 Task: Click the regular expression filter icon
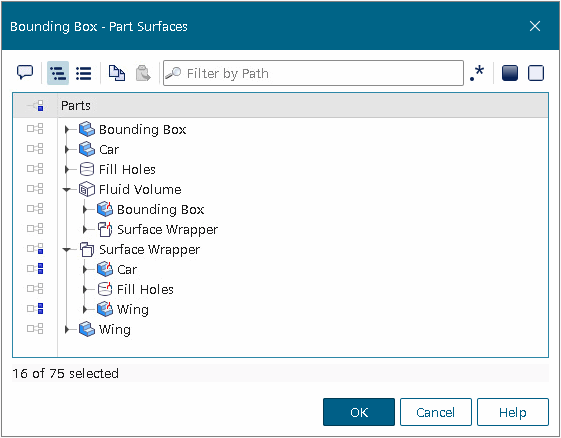477,73
